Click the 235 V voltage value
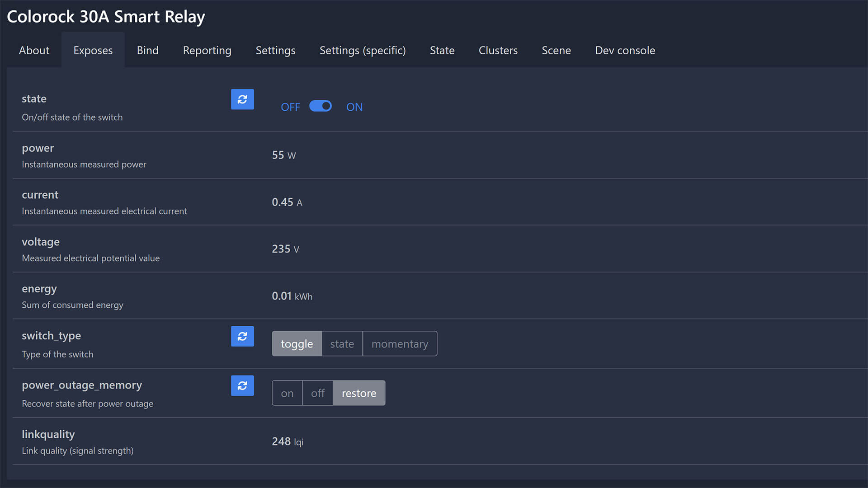The width and height of the screenshot is (868, 488). [x=285, y=249]
